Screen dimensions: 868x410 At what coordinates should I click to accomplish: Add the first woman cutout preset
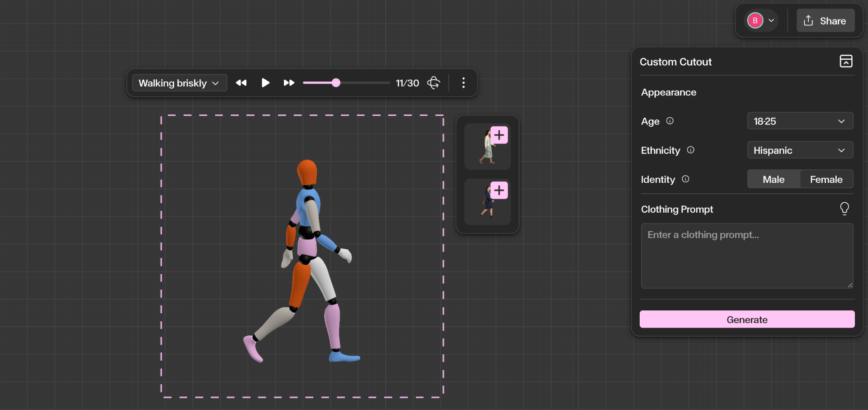[499, 135]
